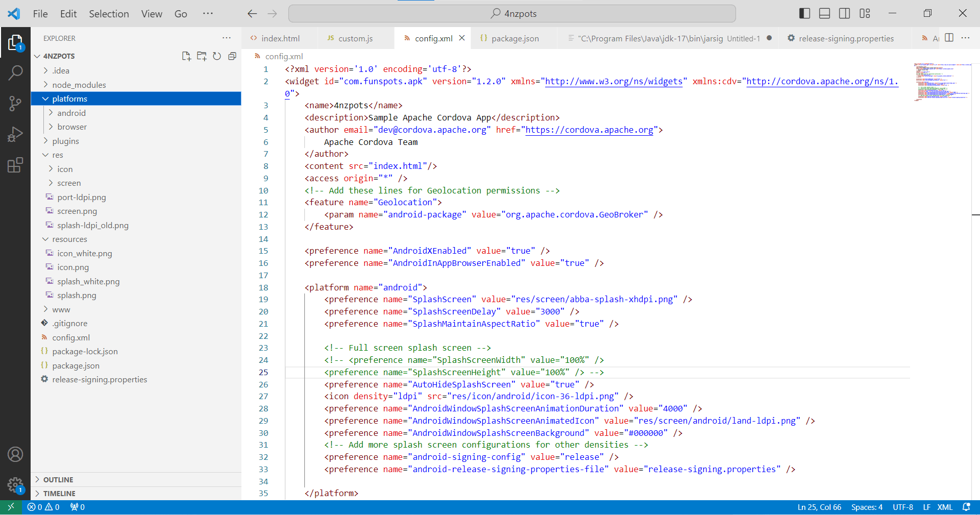This screenshot has width=980, height=515.
Task: Collapse the res folder
Action: (136, 155)
